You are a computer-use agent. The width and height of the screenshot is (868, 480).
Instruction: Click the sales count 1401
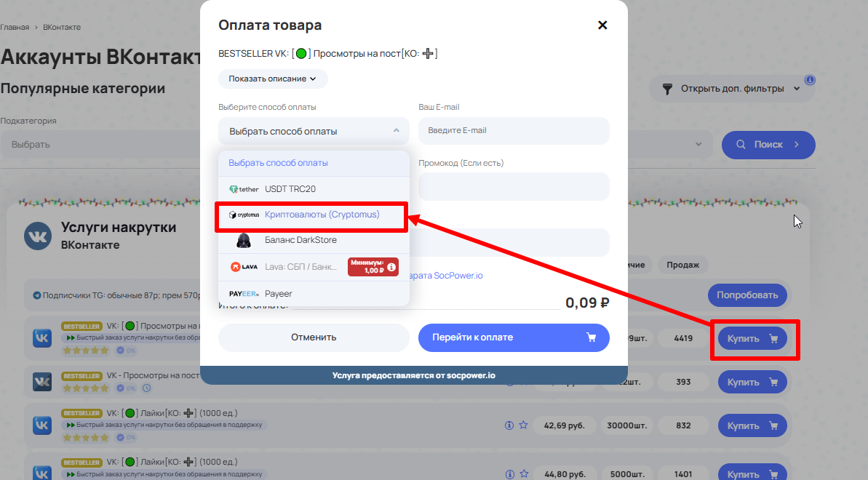coord(683,474)
